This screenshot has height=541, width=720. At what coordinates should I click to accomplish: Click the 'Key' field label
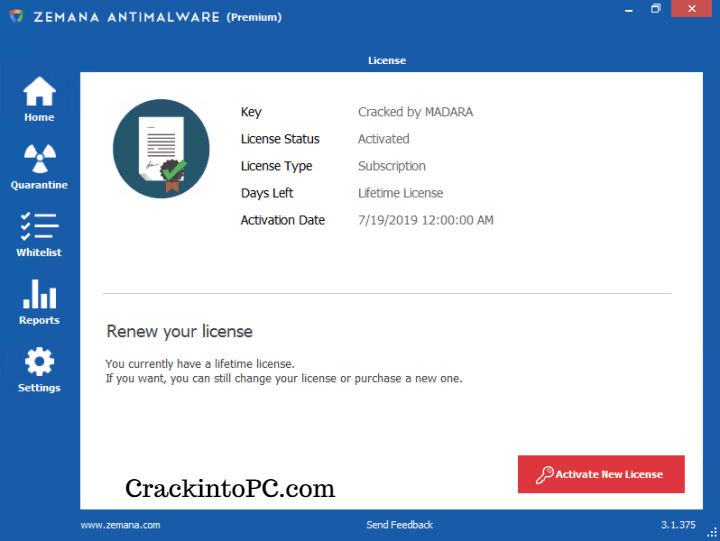(x=251, y=113)
